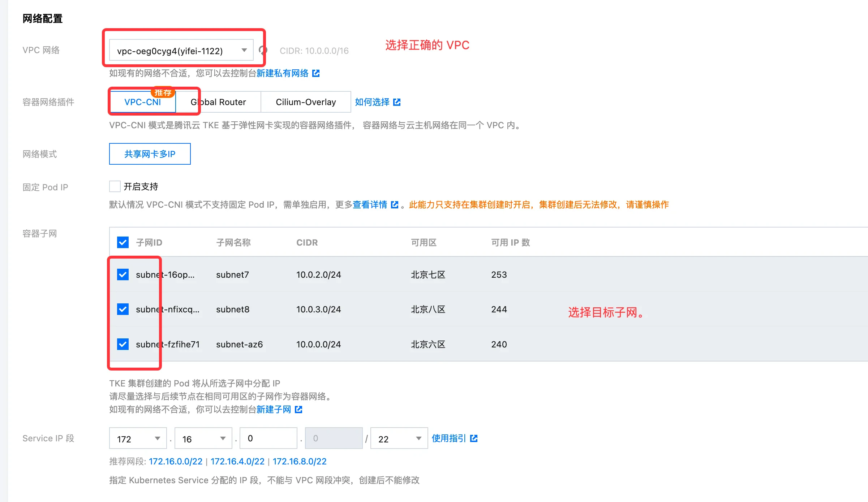Click the refresh icon next to VPC dropdown
Viewport: 868px width, 502px height.
tap(263, 50)
